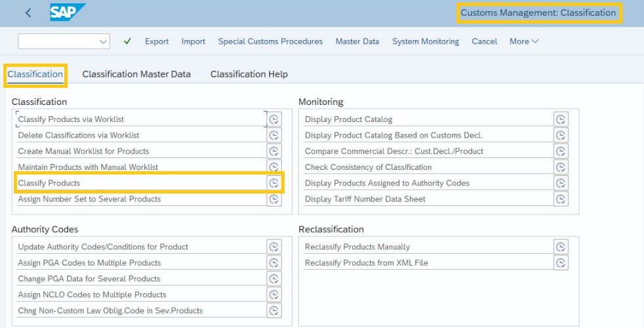Open Check Consistency of Classification

click(x=428, y=167)
